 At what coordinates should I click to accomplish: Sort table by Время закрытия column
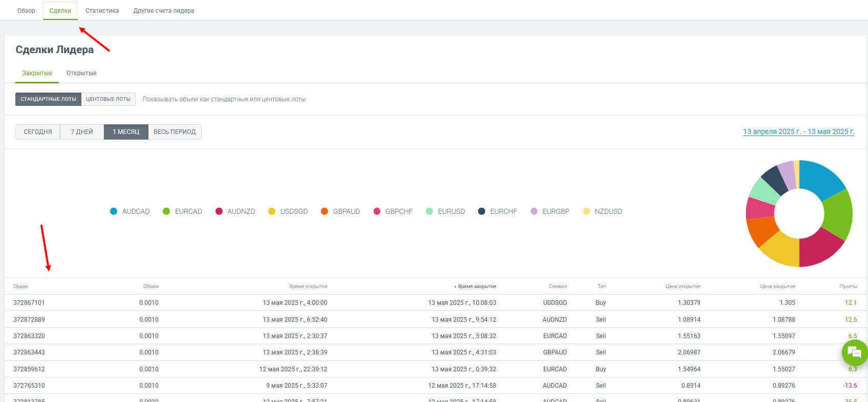[476, 286]
